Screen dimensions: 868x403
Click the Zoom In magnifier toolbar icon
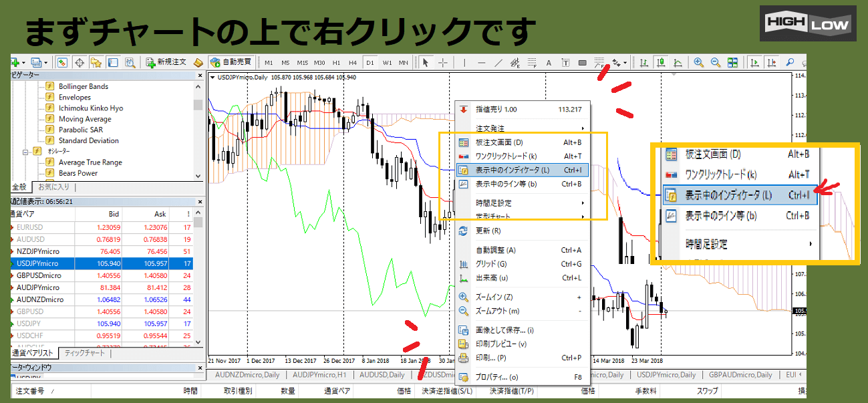tap(698, 63)
